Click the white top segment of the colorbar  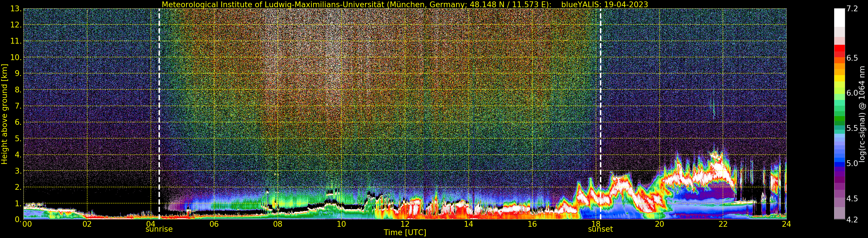(839, 18)
